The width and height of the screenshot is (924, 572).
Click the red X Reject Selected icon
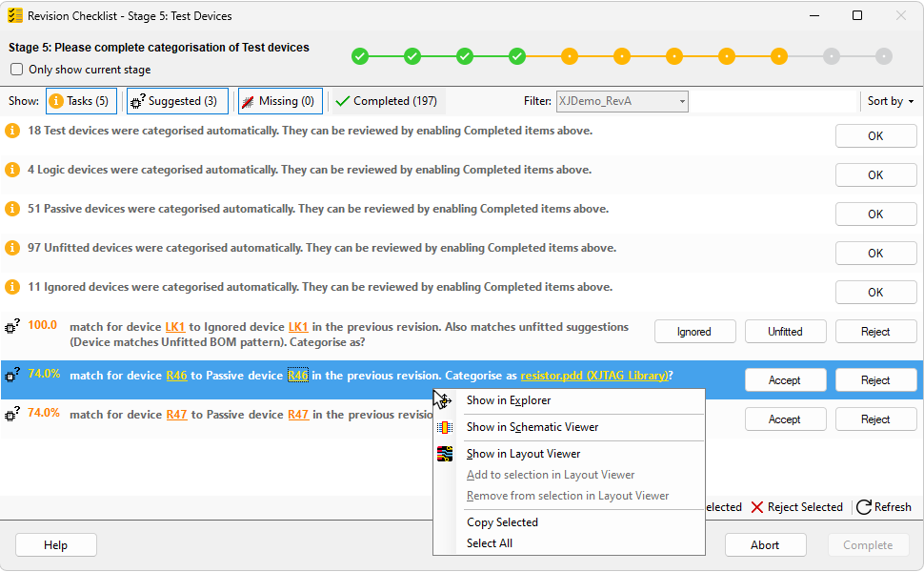[757, 507]
